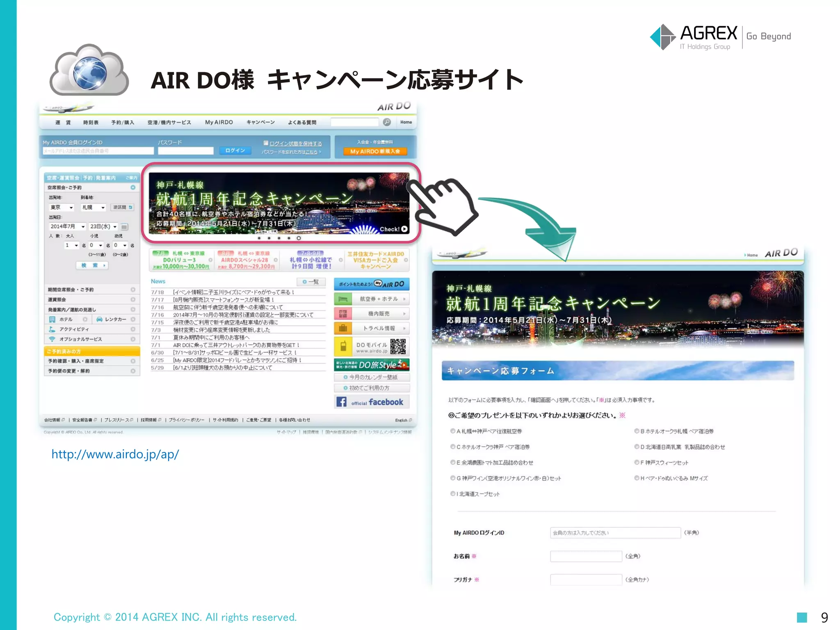Open the departure city 東京 dropdown
Image resolution: width=840 pixels, height=630 pixels.
tap(62, 207)
